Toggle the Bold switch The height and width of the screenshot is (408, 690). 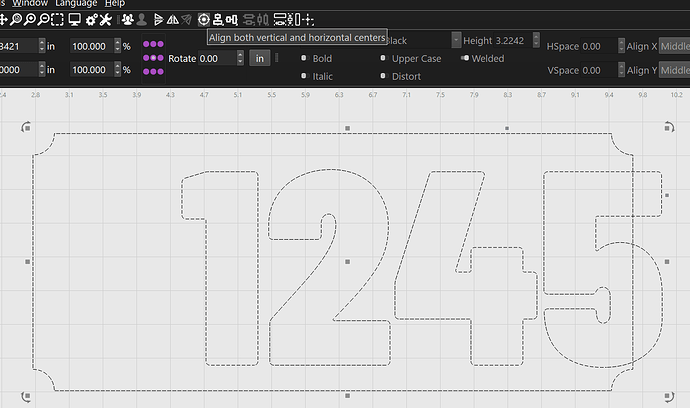[304, 58]
